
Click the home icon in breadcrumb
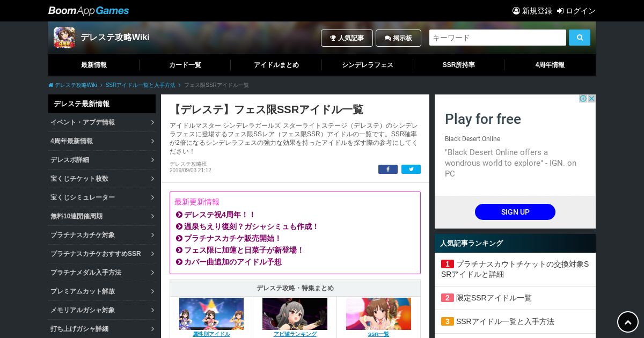[x=51, y=85]
